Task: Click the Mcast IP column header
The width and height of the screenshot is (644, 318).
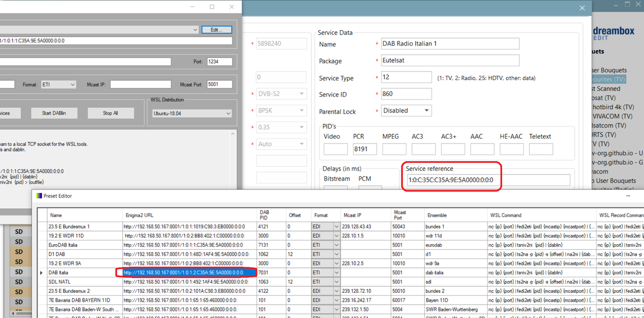Action: (x=366, y=215)
